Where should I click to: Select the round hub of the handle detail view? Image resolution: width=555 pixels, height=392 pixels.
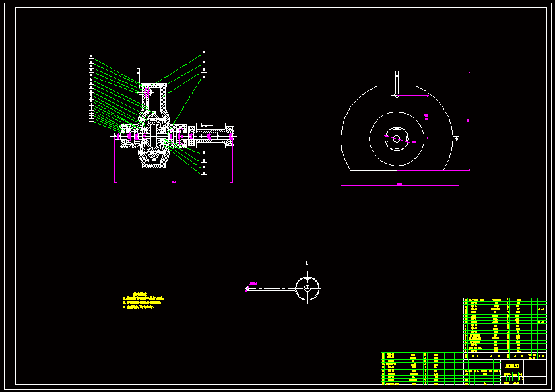click(x=308, y=288)
